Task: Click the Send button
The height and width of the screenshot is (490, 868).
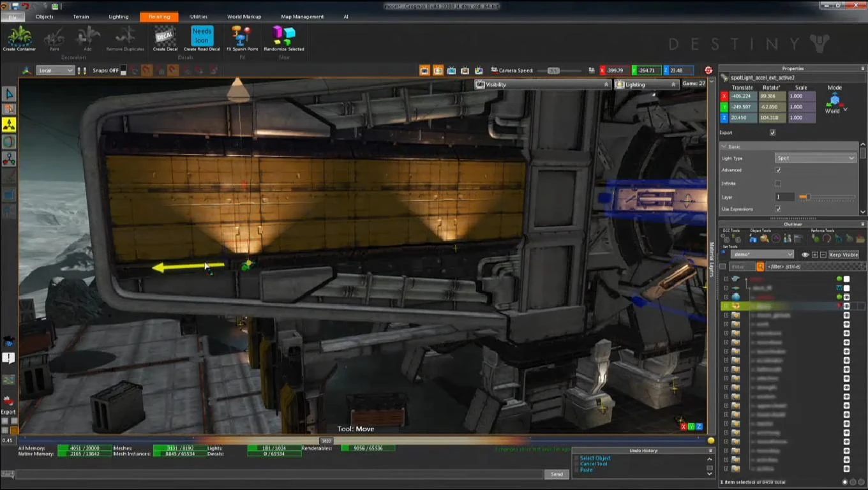Action: pyautogui.click(x=557, y=474)
